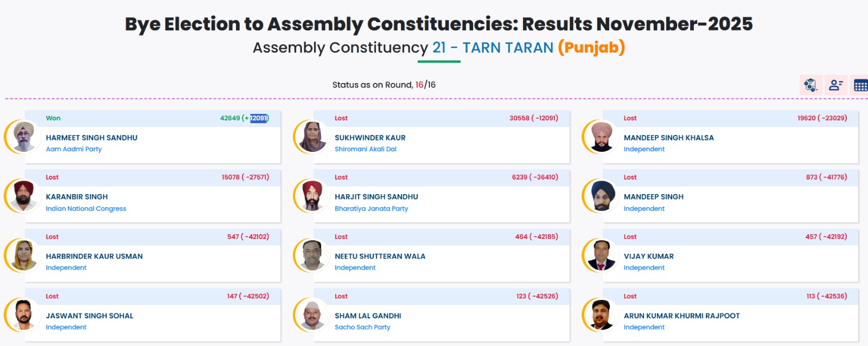Click Jaswant Singh Sohal's vote count 147
The height and width of the screenshot is (346, 868).
[x=232, y=297]
